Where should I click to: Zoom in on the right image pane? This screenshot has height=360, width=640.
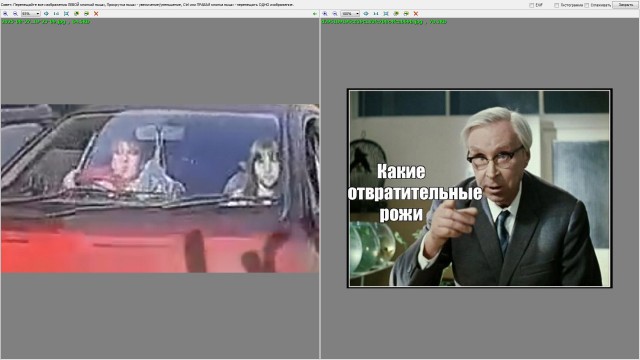point(325,13)
